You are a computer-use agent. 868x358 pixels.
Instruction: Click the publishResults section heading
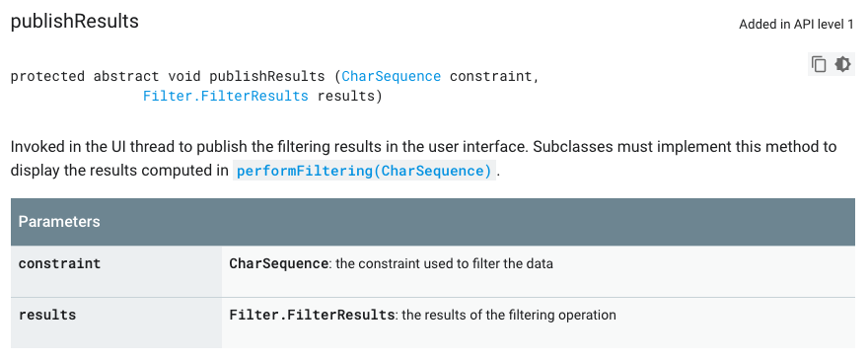(75, 21)
